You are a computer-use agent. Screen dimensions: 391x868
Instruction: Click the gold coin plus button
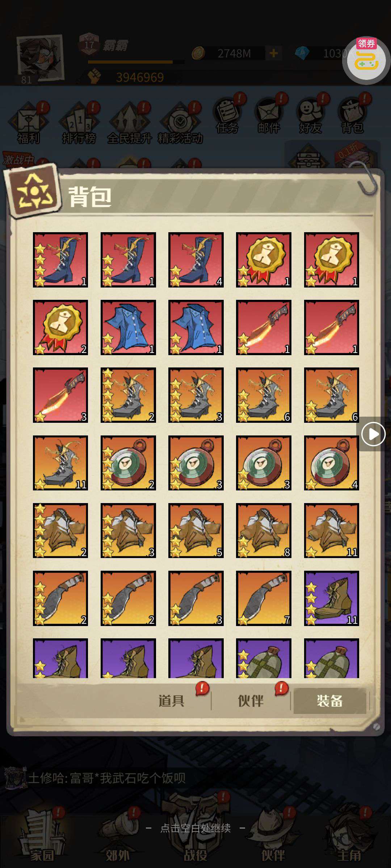pyautogui.click(x=274, y=54)
